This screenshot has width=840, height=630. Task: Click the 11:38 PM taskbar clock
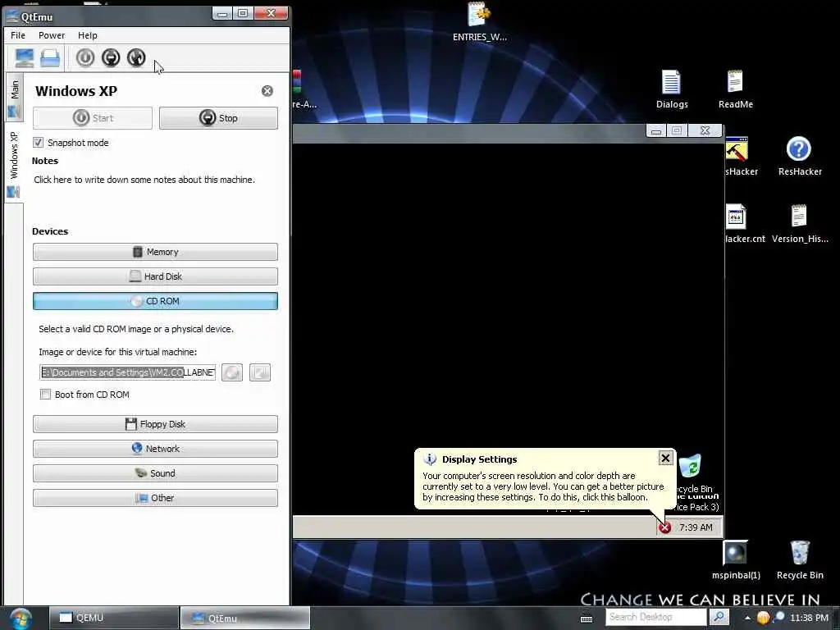[x=809, y=618]
